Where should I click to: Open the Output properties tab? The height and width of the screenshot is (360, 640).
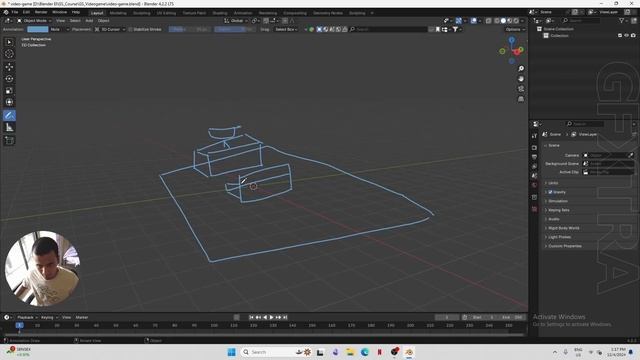click(534, 157)
